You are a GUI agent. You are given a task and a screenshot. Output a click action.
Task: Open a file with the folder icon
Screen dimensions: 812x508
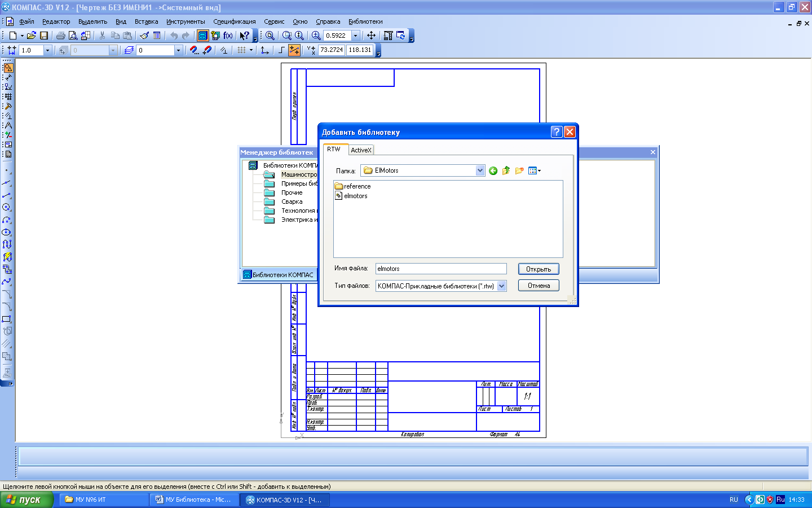coord(32,36)
